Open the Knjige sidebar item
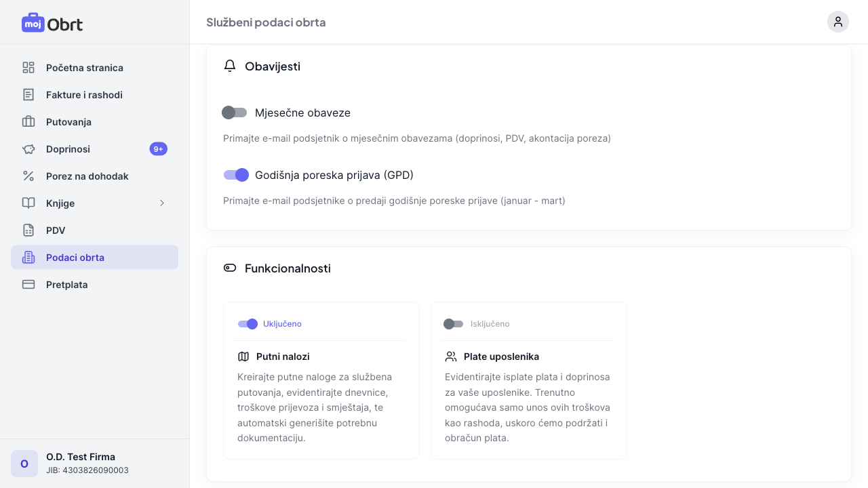Image resolution: width=868 pixels, height=488 pixels. pyautogui.click(x=60, y=203)
